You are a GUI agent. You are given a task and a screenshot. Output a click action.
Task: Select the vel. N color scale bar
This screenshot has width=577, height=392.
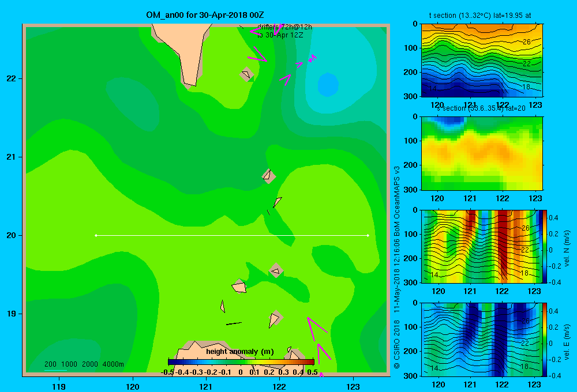click(x=545, y=246)
